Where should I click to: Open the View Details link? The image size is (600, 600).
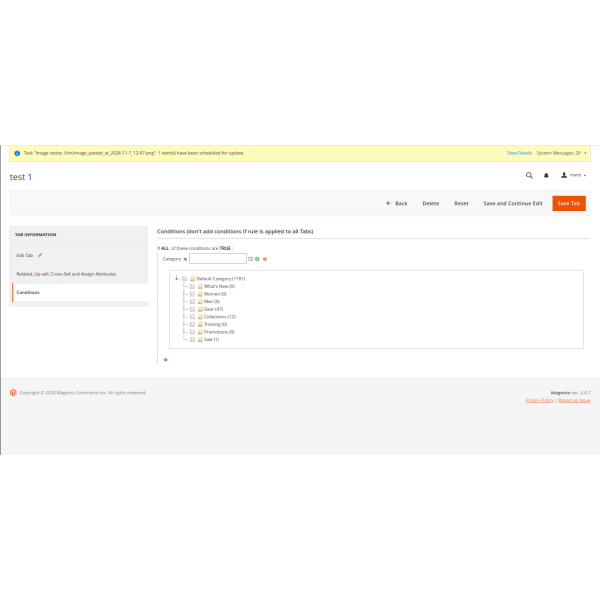point(519,153)
